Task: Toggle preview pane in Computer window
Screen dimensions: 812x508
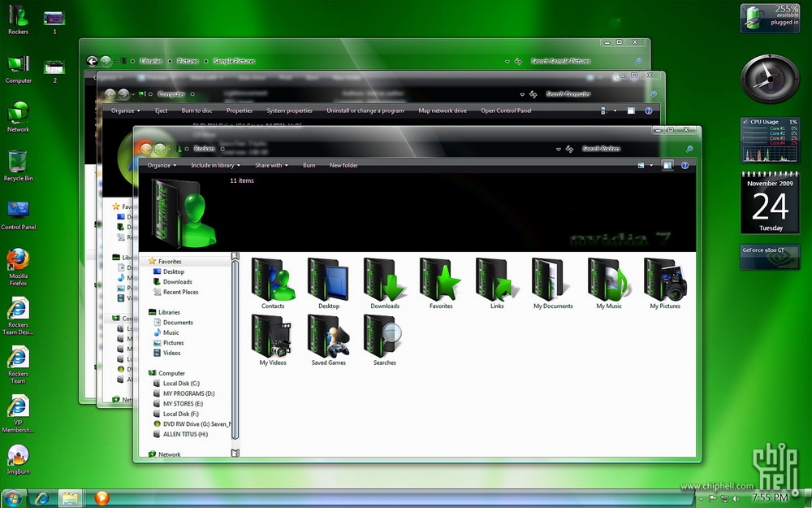Action: (x=631, y=111)
